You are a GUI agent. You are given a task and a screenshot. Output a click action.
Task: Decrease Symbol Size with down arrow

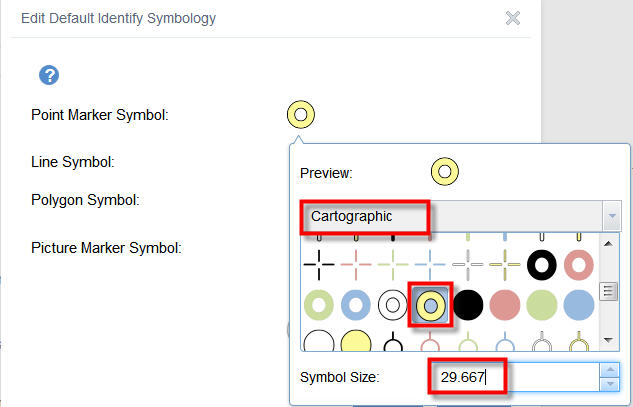(609, 385)
